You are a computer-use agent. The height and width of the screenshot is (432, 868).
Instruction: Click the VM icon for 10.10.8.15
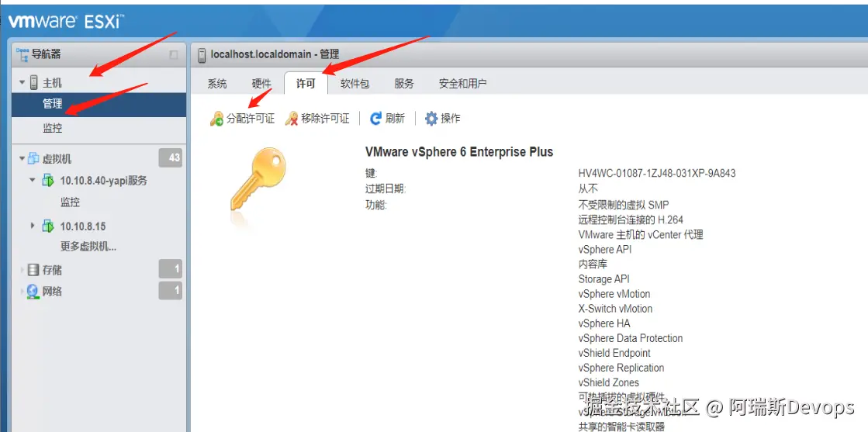click(48, 226)
